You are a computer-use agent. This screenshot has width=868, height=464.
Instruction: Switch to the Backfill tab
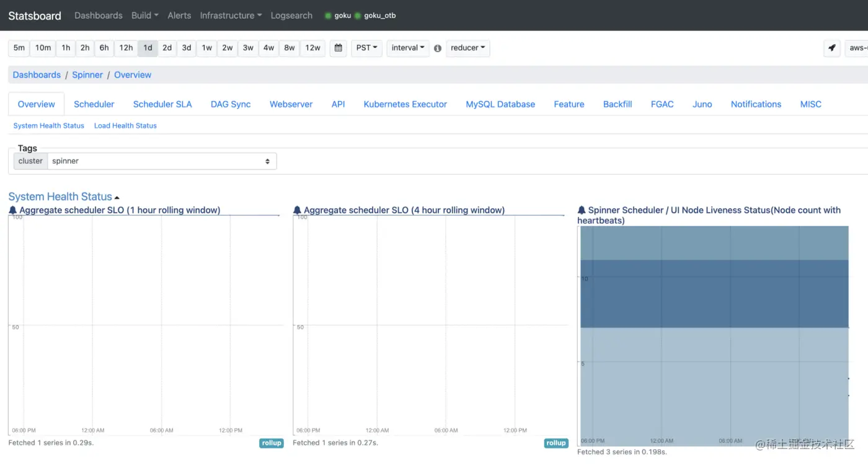(618, 104)
